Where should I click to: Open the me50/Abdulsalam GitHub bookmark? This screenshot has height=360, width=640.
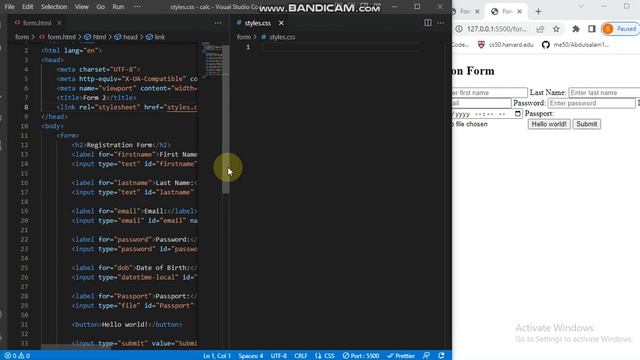point(576,45)
